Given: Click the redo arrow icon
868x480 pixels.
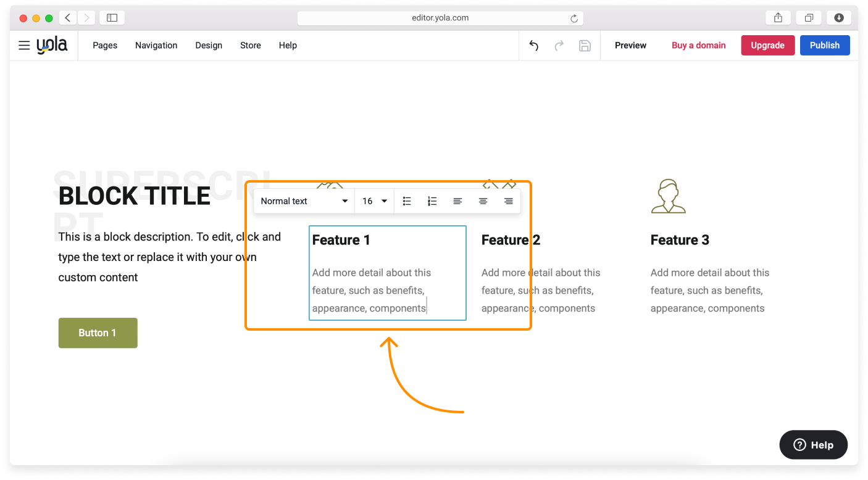Looking at the screenshot, I should 559,46.
